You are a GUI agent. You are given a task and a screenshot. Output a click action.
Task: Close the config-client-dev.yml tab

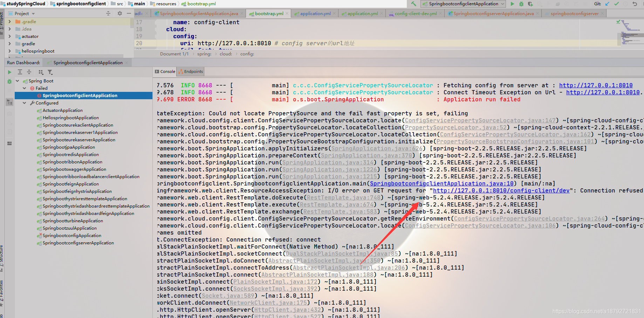coord(440,13)
